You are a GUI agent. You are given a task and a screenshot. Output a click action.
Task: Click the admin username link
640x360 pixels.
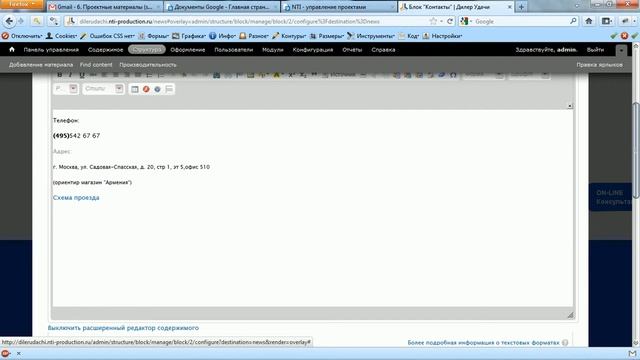(x=567, y=50)
